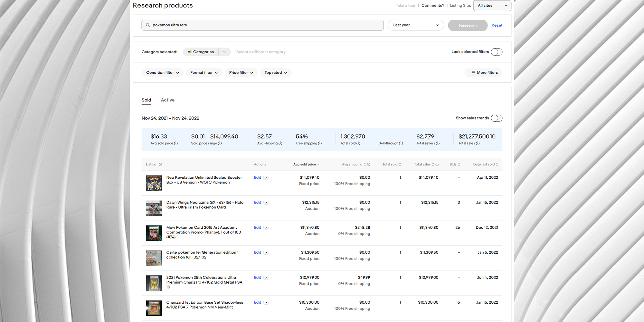Toggle Show sales trends switch
This screenshot has width=644, height=322.
click(x=497, y=118)
